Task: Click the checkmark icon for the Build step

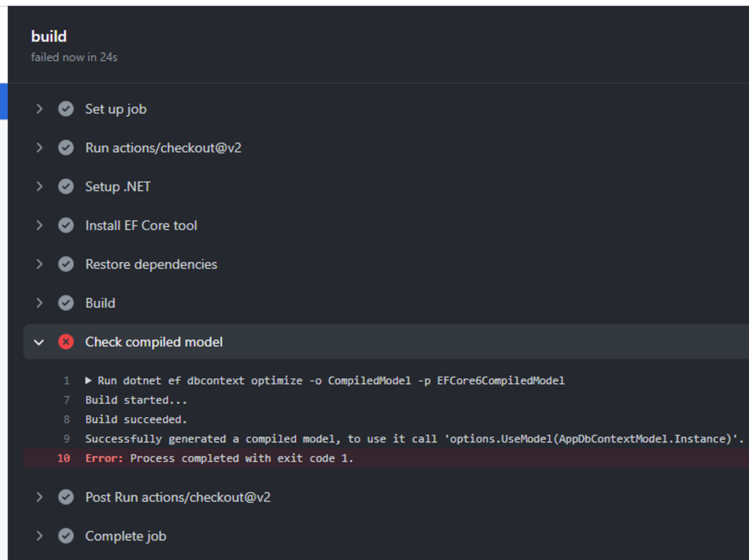Action: [66, 303]
